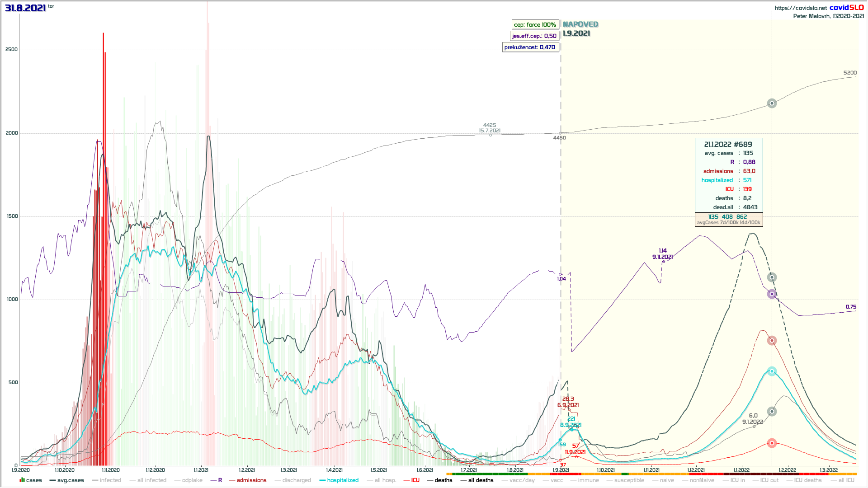
Task: Toggle the ICU legend item
Action: (x=415, y=480)
